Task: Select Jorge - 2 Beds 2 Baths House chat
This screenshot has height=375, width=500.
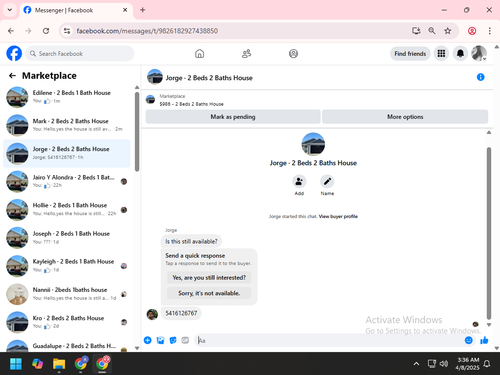Action: pyautogui.click(x=67, y=153)
